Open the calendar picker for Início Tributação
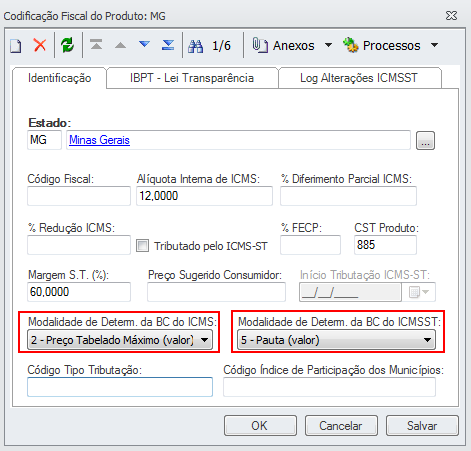 pyautogui.click(x=419, y=292)
